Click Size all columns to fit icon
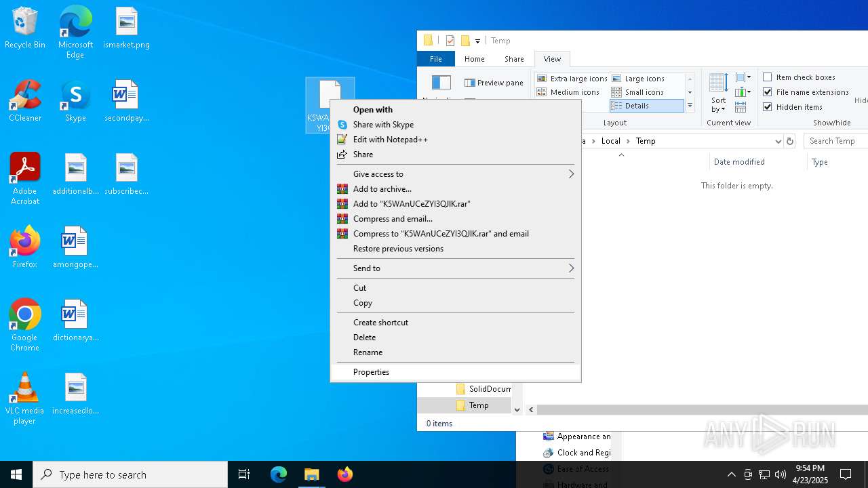868x488 pixels. pyautogui.click(x=741, y=107)
